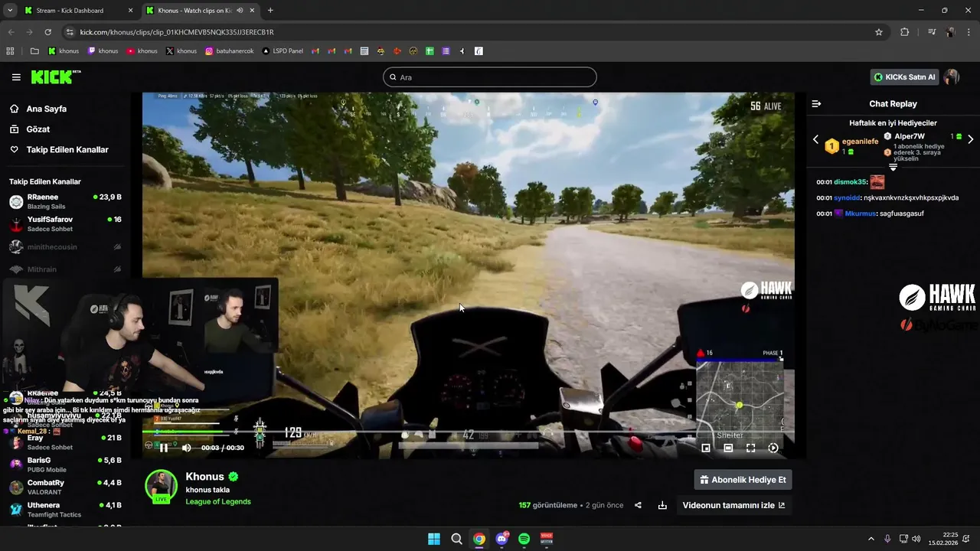Pause the clip playback

(164, 448)
